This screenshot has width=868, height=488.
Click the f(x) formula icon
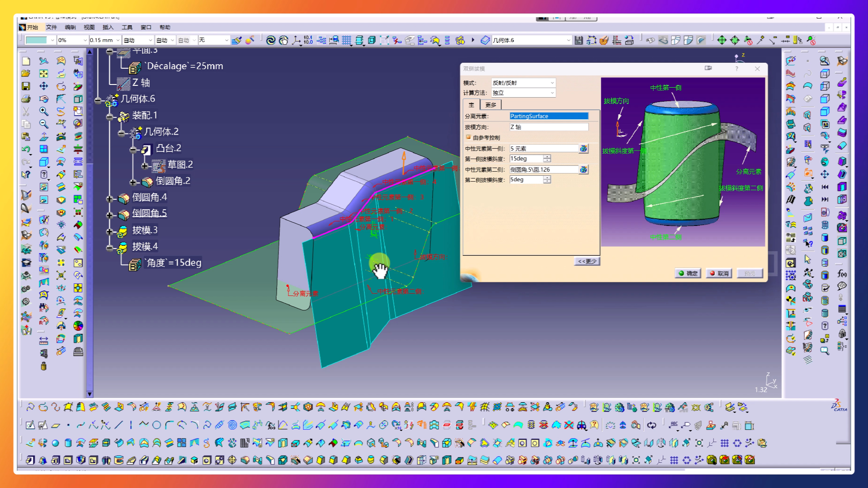(842, 274)
